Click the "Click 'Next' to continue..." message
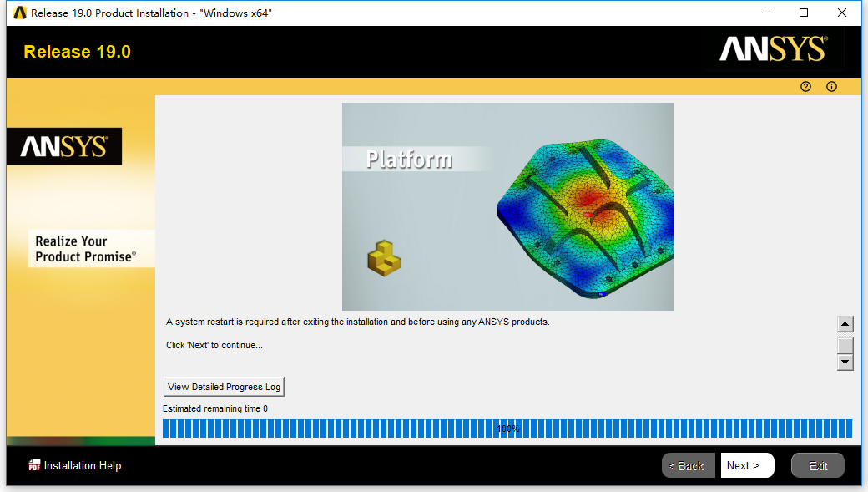Image resolution: width=868 pixels, height=492 pixels. (214, 345)
